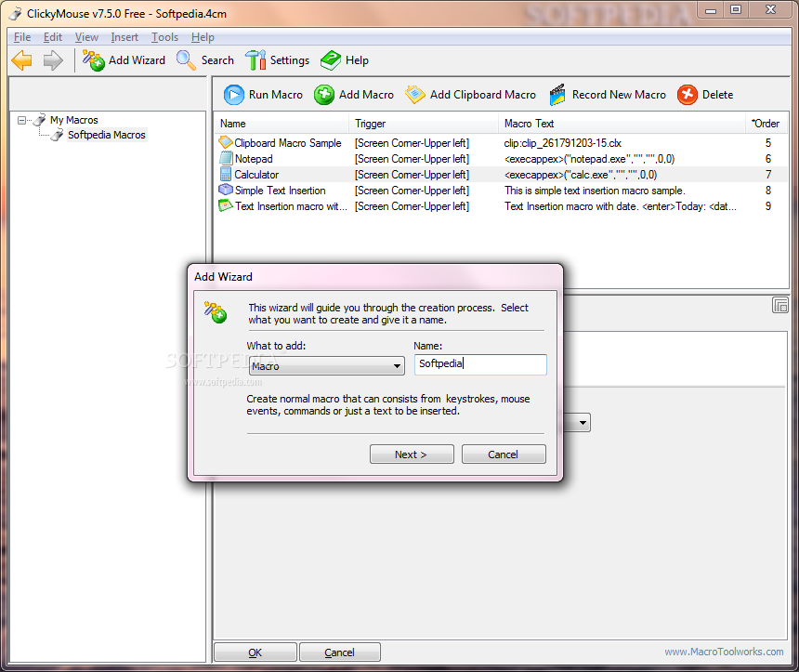Click the Add Clipboard Macro icon
This screenshot has width=799, height=672.
click(x=414, y=95)
